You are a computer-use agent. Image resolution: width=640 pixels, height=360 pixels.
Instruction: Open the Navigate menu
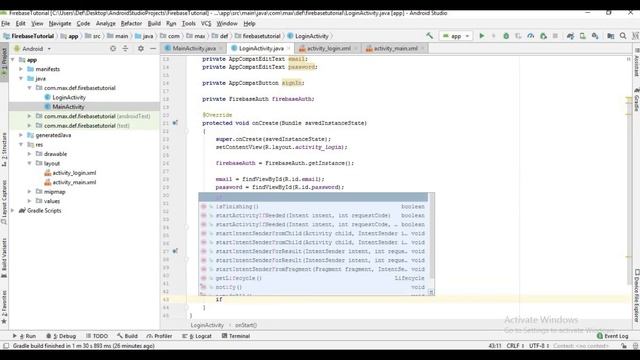tap(60, 24)
